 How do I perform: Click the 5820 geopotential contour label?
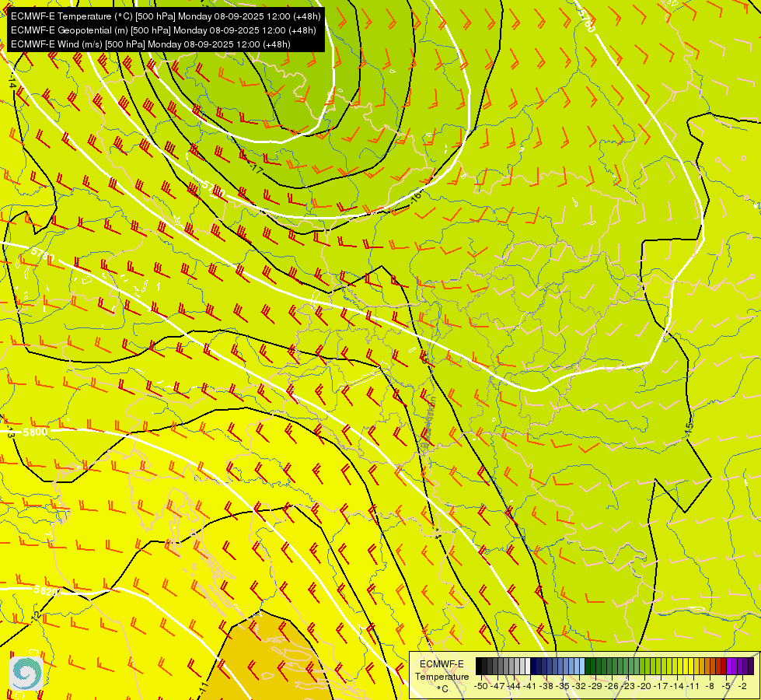pyautogui.click(x=46, y=590)
